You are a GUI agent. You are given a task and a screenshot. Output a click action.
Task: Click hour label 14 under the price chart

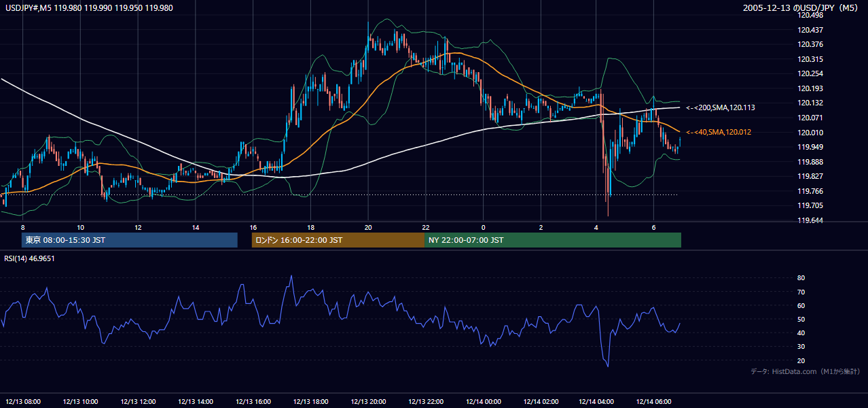[195, 227]
